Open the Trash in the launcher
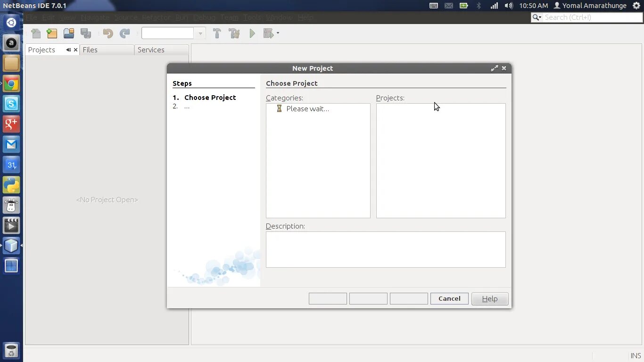 point(11,351)
